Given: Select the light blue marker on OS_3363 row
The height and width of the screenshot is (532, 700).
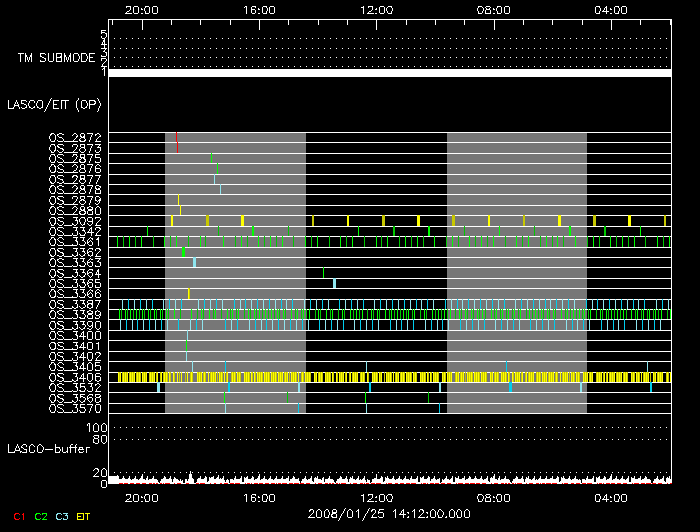Looking at the screenshot, I should point(194,263).
